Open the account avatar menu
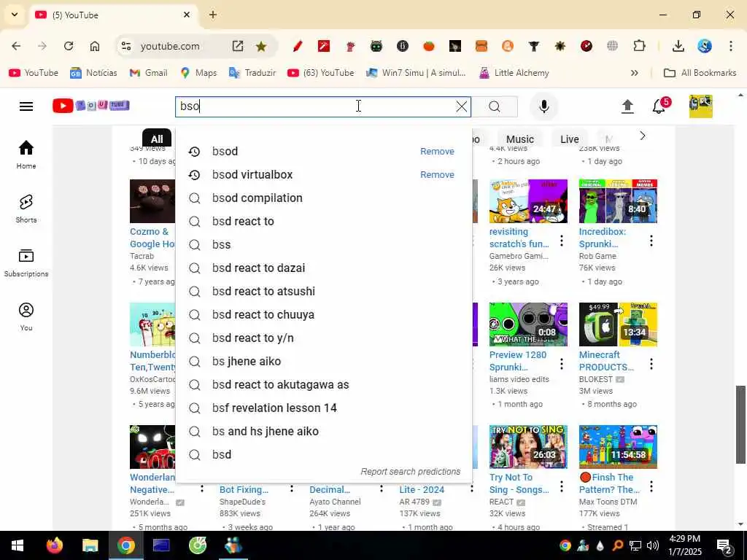 tap(701, 106)
